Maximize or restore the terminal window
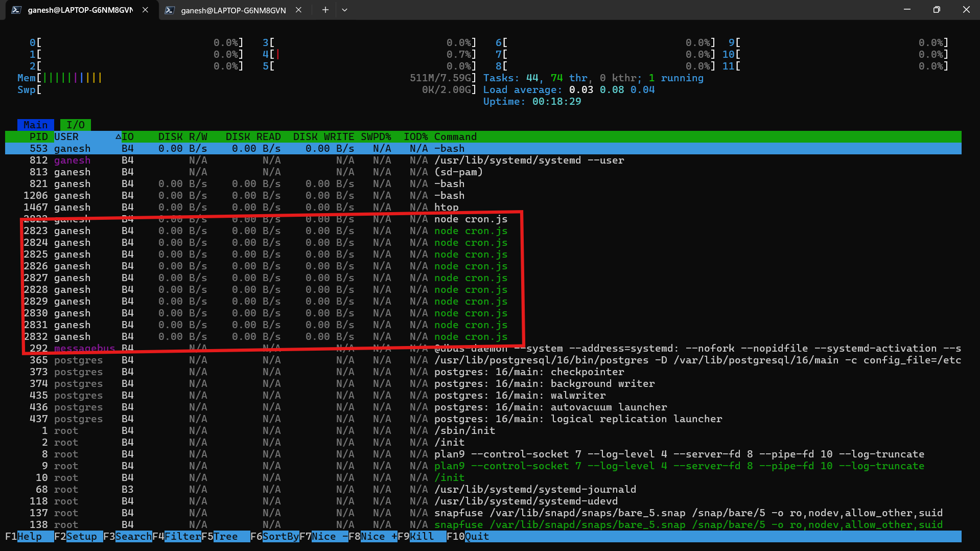Screen dimensions: 980x551 pos(937,10)
